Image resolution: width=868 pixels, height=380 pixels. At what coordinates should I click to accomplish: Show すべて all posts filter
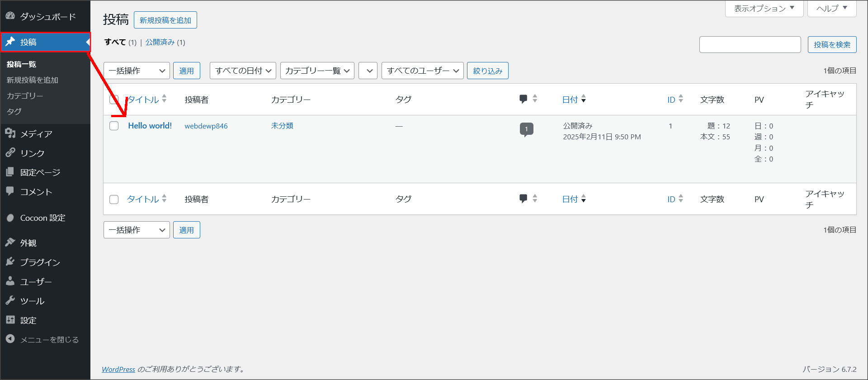coord(115,42)
